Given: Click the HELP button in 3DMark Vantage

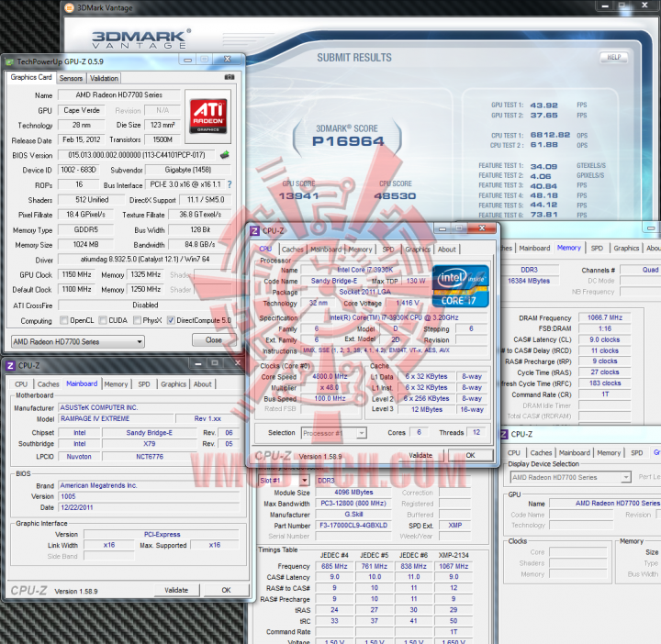Looking at the screenshot, I should [613, 57].
